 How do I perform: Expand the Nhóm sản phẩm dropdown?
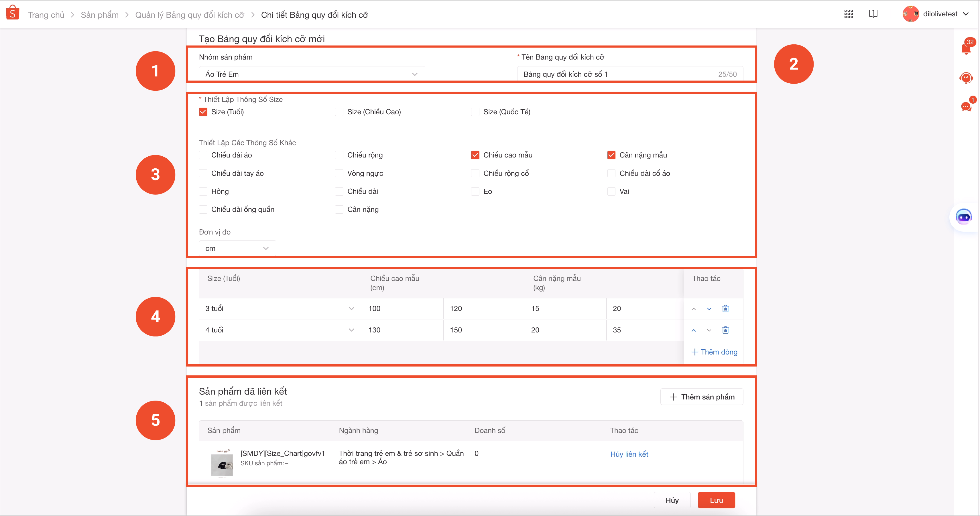pos(312,74)
